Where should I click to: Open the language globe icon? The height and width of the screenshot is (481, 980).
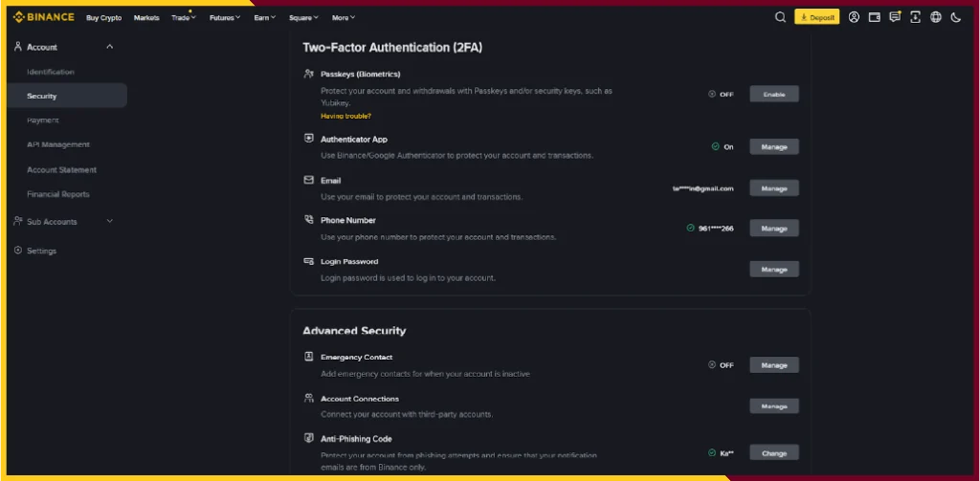(936, 17)
